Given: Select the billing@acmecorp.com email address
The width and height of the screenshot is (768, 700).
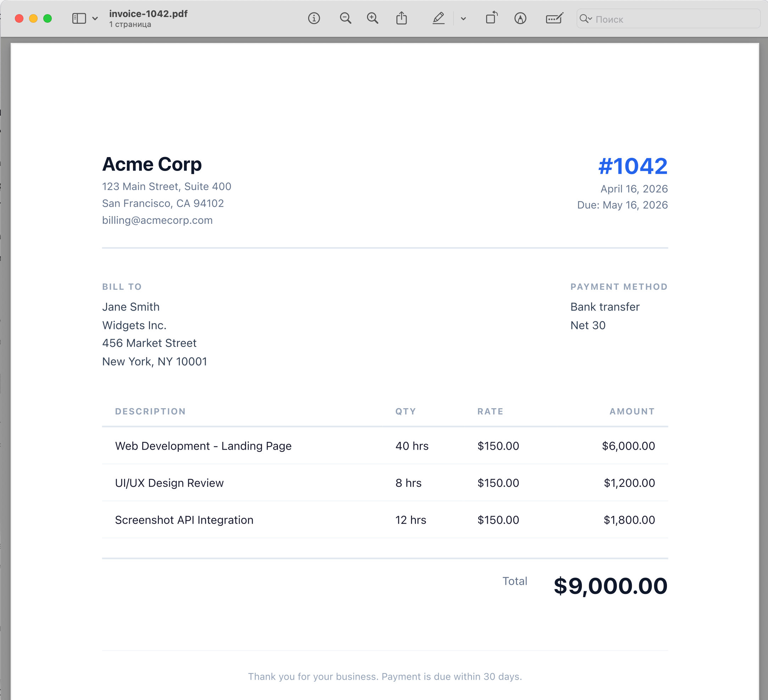Looking at the screenshot, I should click(x=157, y=220).
